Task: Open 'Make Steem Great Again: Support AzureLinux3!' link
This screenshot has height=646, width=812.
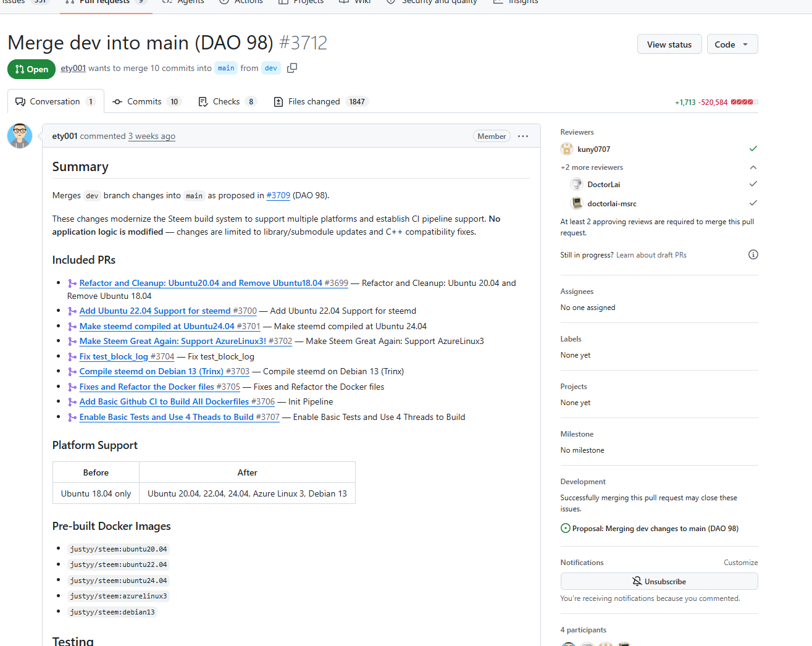Action: click(x=186, y=341)
